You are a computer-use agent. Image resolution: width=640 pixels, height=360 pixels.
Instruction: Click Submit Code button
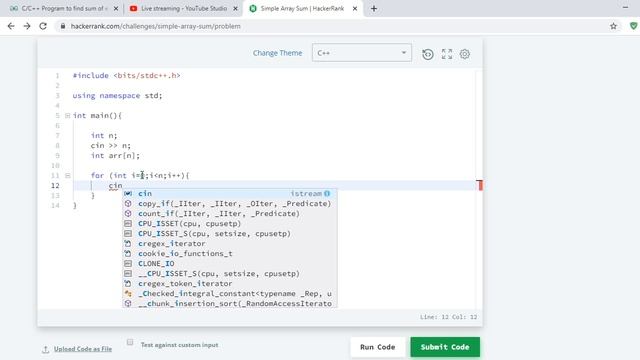click(445, 347)
